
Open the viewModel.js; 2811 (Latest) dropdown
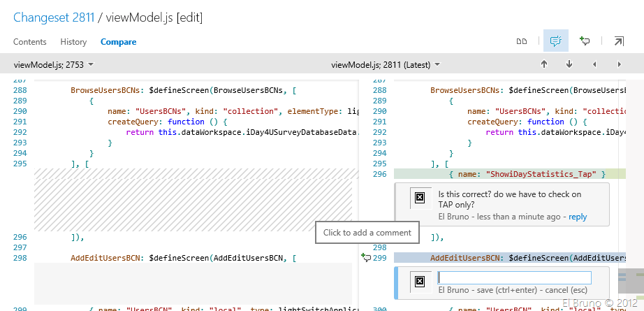386,65
